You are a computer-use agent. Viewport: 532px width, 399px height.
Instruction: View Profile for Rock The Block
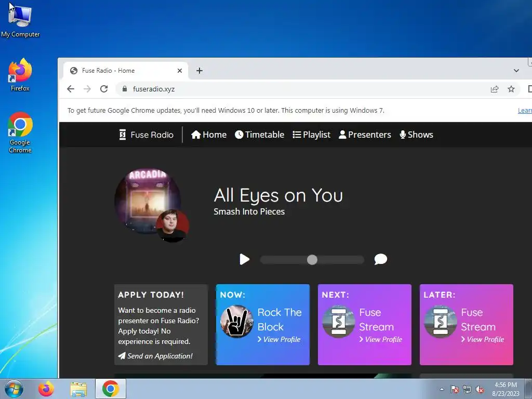(279, 339)
